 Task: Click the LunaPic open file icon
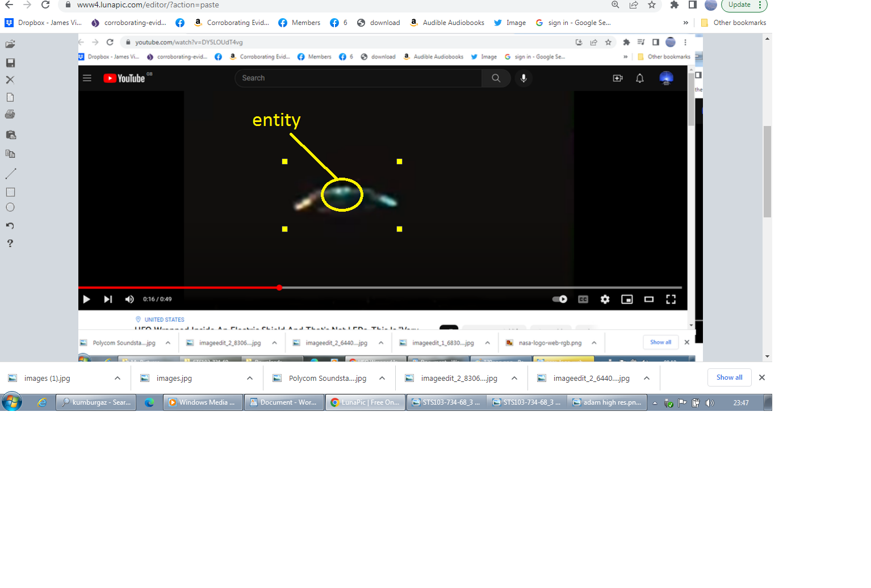click(10, 44)
